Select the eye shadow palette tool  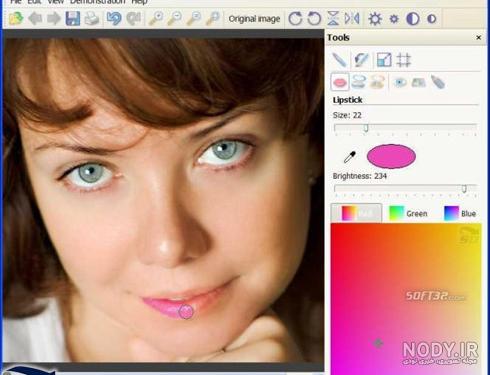[419, 82]
